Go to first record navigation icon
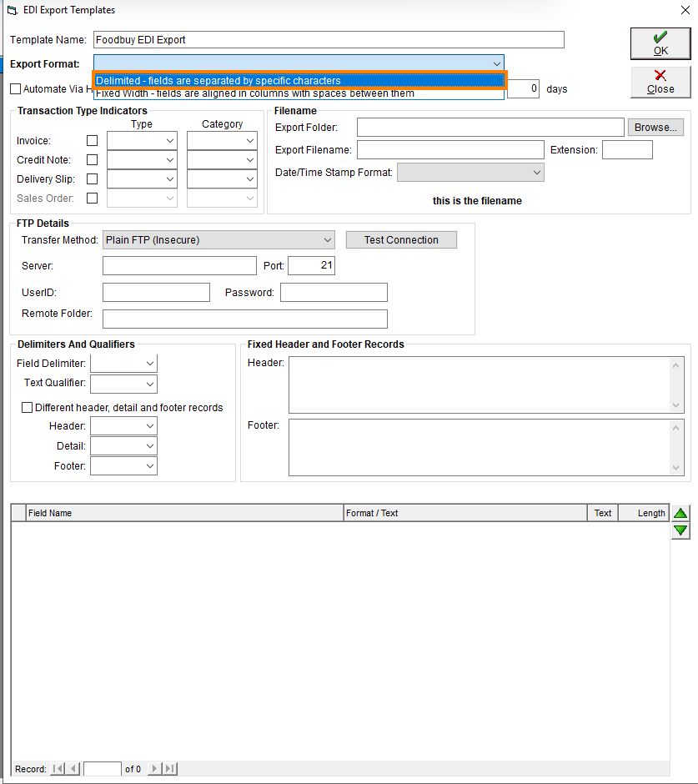The width and height of the screenshot is (698, 784). pyautogui.click(x=58, y=768)
